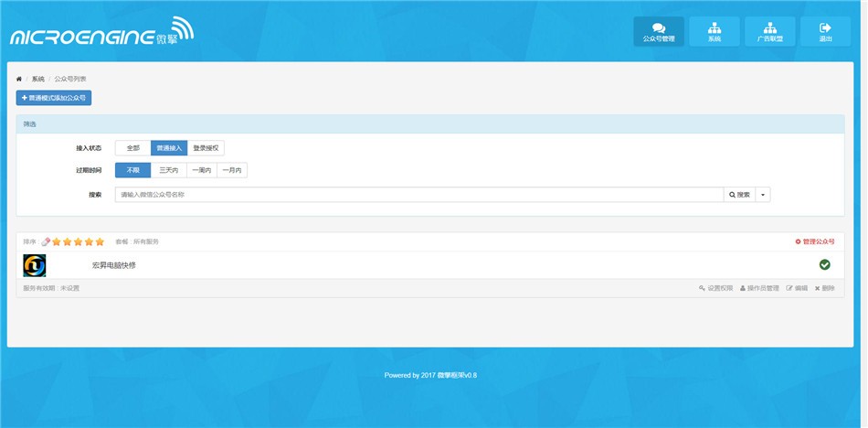The image size is (868, 428).
Task: Click the 退出 logout icon
Action: tap(825, 27)
